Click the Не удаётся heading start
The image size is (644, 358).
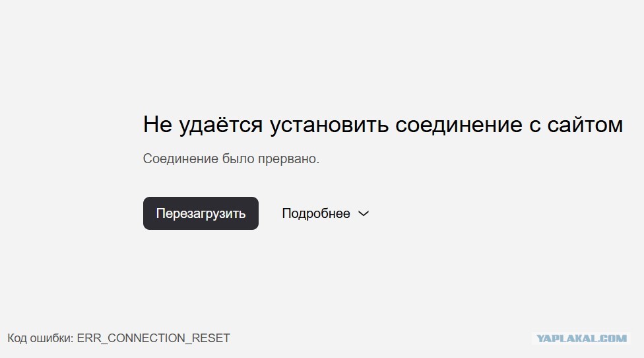point(203,124)
